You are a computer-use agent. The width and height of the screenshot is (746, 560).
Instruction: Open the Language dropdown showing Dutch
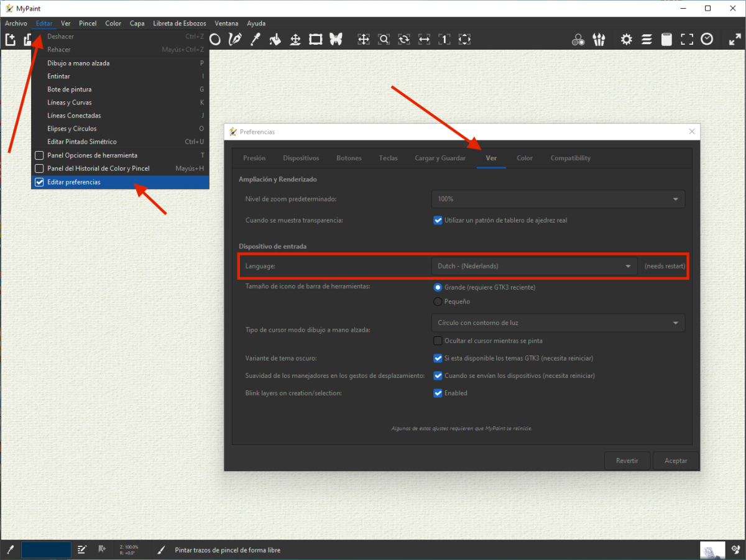tap(534, 266)
